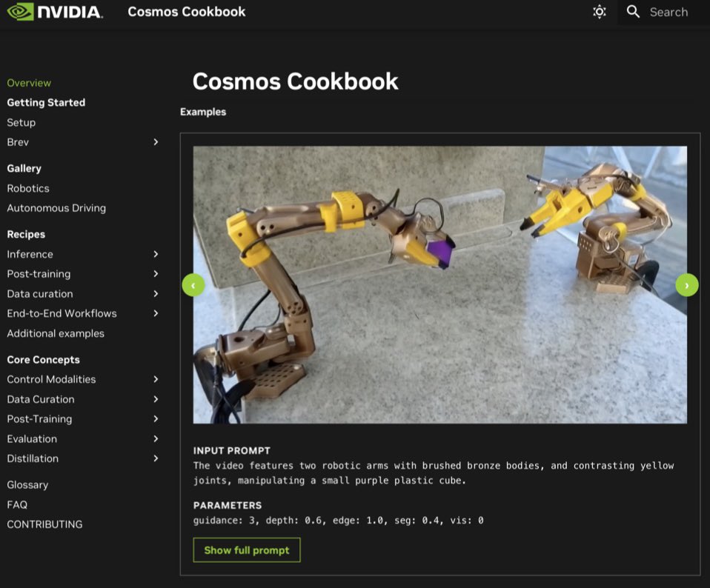The image size is (710, 588).
Task: Click the Recipes section heading
Action: click(x=26, y=234)
